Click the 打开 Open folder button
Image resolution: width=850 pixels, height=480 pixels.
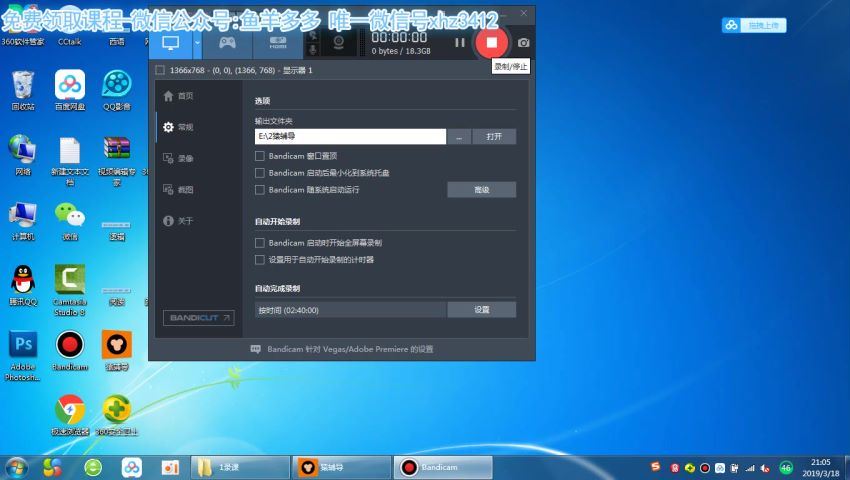point(494,137)
